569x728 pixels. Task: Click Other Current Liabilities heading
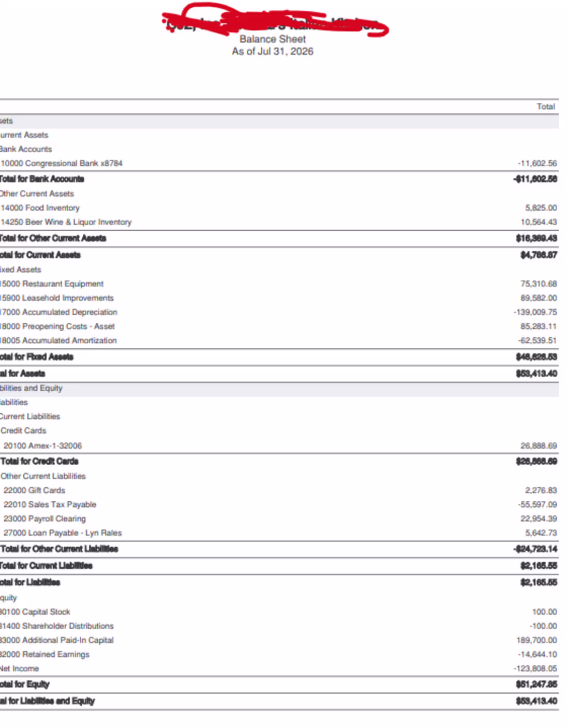pos(43,476)
